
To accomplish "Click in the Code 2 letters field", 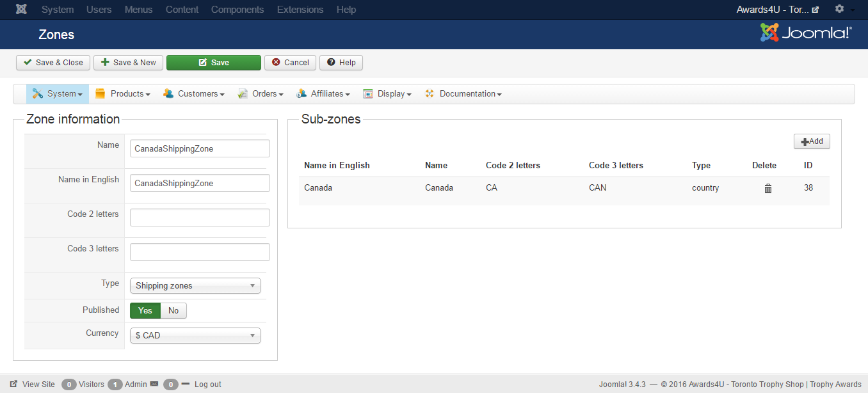I will (x=200, y=218).
